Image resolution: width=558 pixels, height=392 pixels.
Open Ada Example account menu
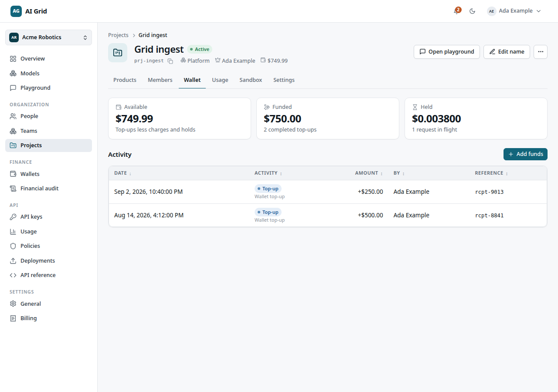[x=514, y=11]
